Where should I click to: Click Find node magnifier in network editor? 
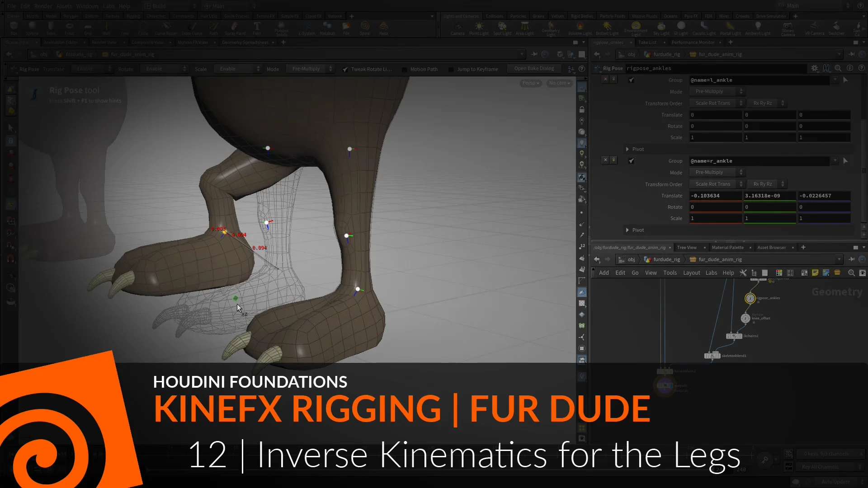(851, 273)
